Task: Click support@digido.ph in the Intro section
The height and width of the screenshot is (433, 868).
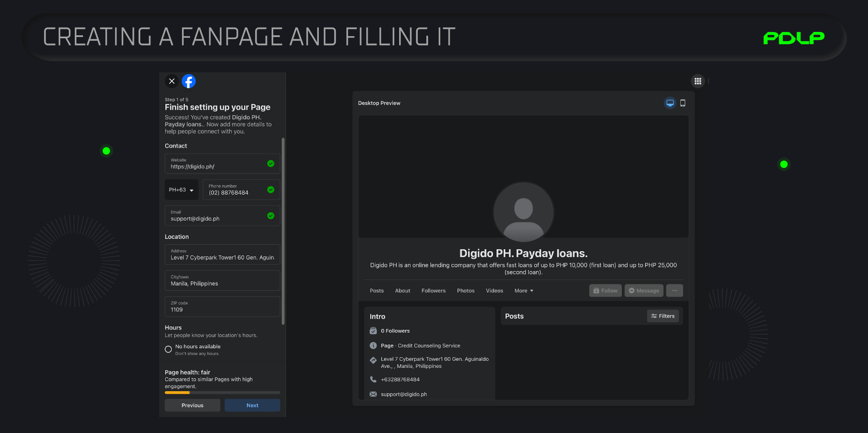Action: tap(404, 394)
